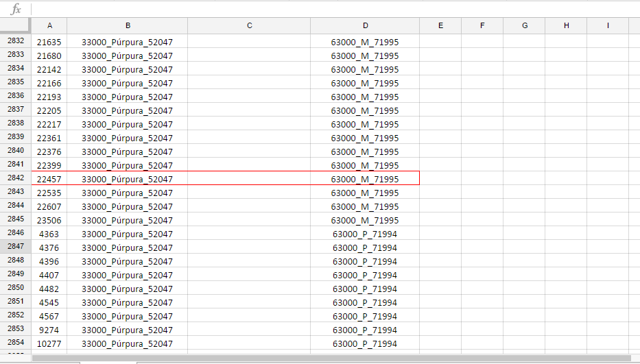The width and height of the screenshot is (640, 364).
Task: Select row 2854 header
Action: point(15,343)
